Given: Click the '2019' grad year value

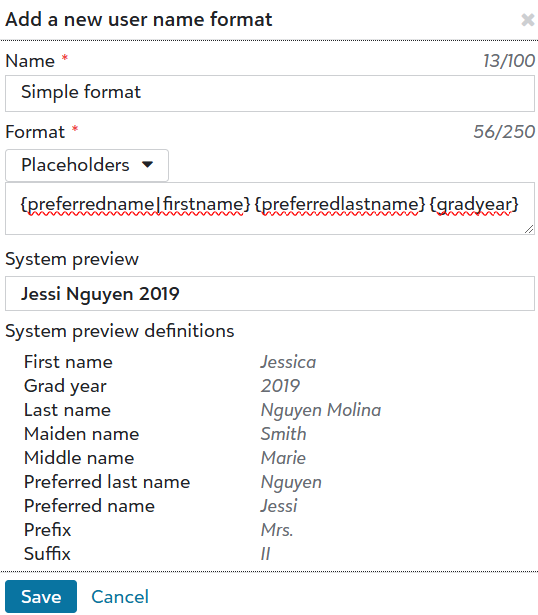Looking at the screenshot, I should [x=280, y=386].
